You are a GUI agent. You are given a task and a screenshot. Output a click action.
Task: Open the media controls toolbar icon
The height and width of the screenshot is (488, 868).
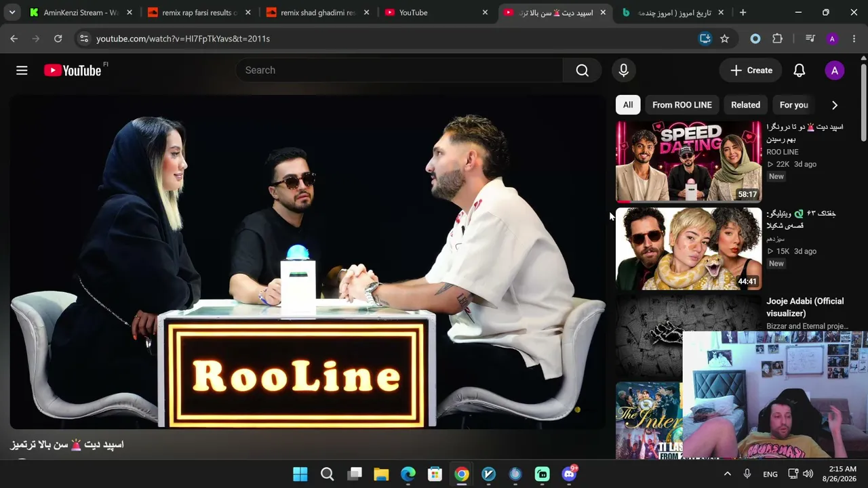[810, 39]
